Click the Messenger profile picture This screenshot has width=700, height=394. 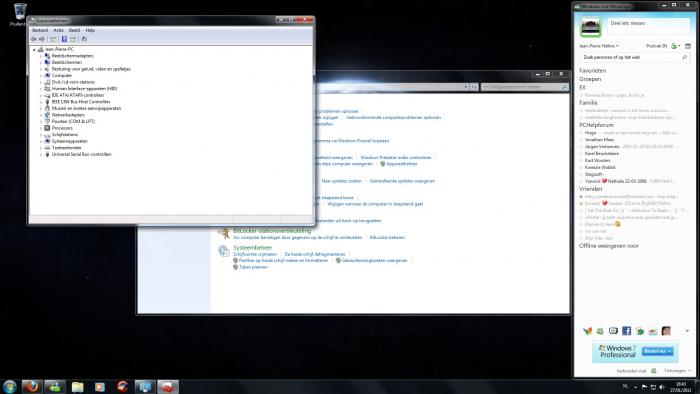click(x=590, y=27)
